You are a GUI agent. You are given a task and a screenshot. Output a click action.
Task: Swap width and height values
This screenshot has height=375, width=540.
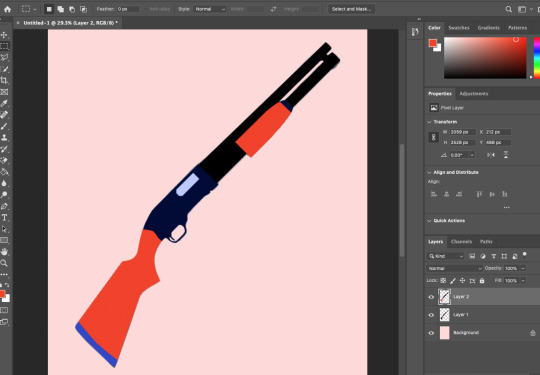click(x=273, y=9)
